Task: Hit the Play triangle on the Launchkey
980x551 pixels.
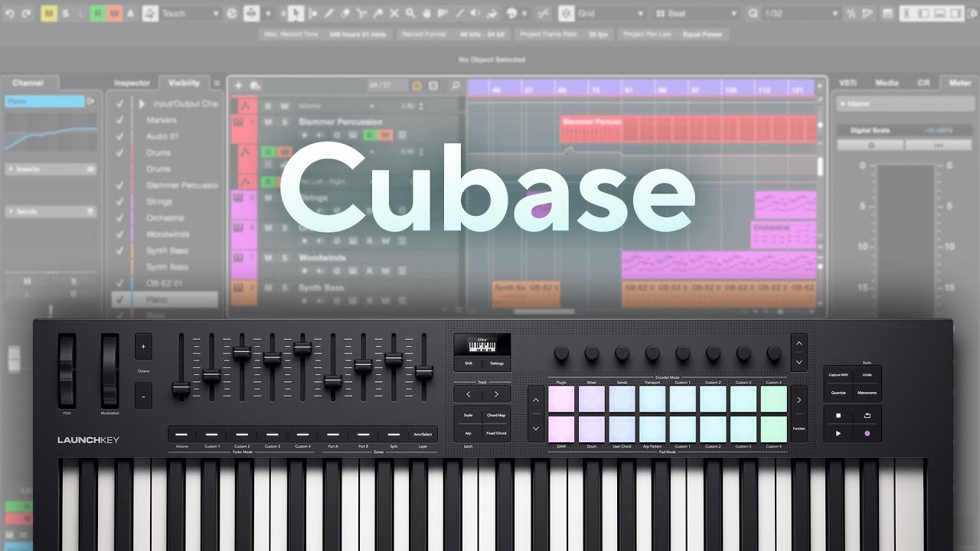Action: [838, 433]
